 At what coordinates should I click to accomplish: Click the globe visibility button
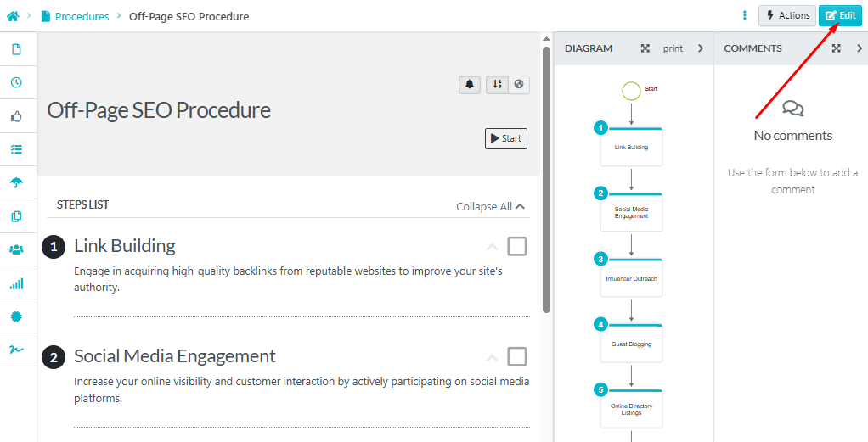click(519, 85)
